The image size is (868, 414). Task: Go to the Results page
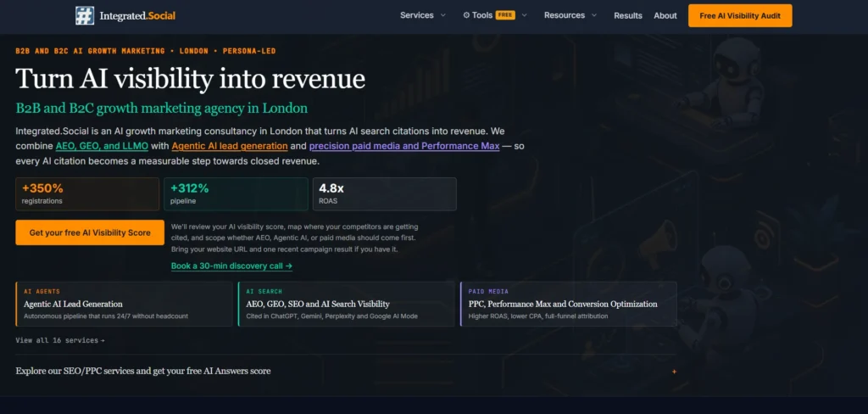point(628,15)
